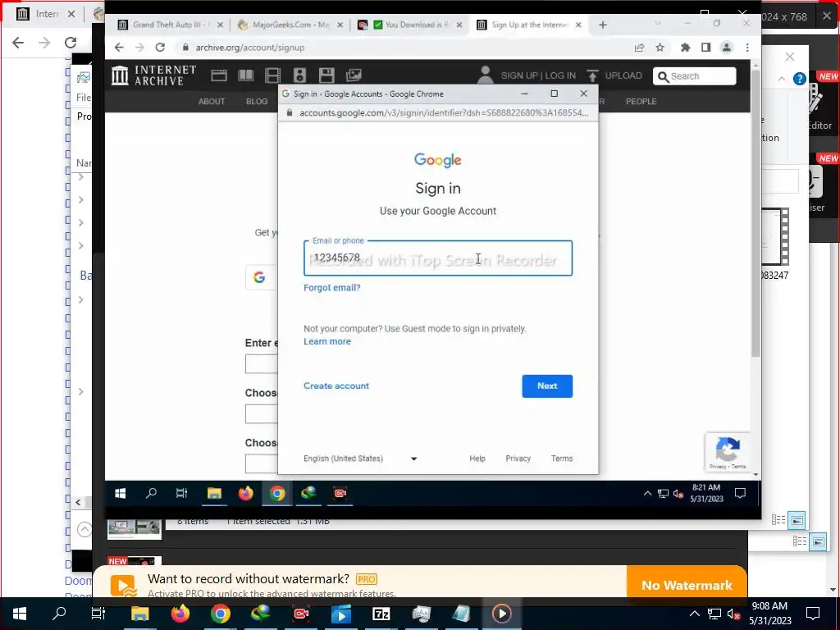Collapse the ribbon with the chevron beside help icon
This screenshot has height=630, width=840.
coord(782,79)
